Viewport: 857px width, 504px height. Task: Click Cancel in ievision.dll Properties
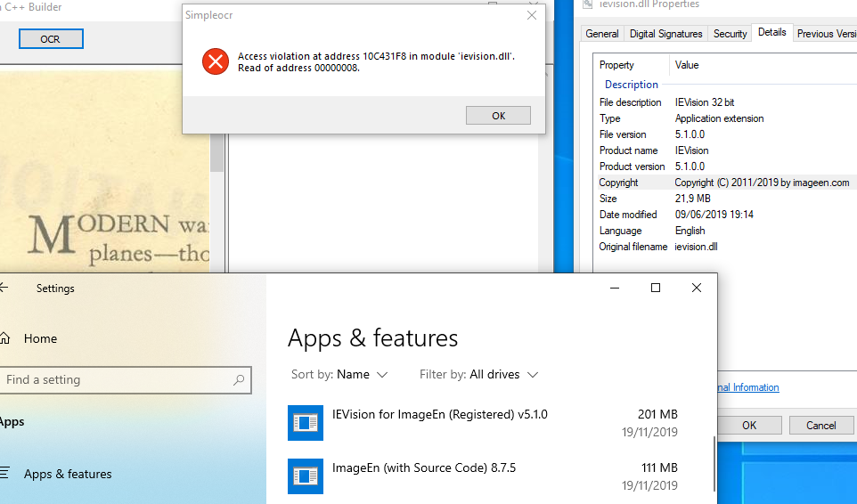821,425
